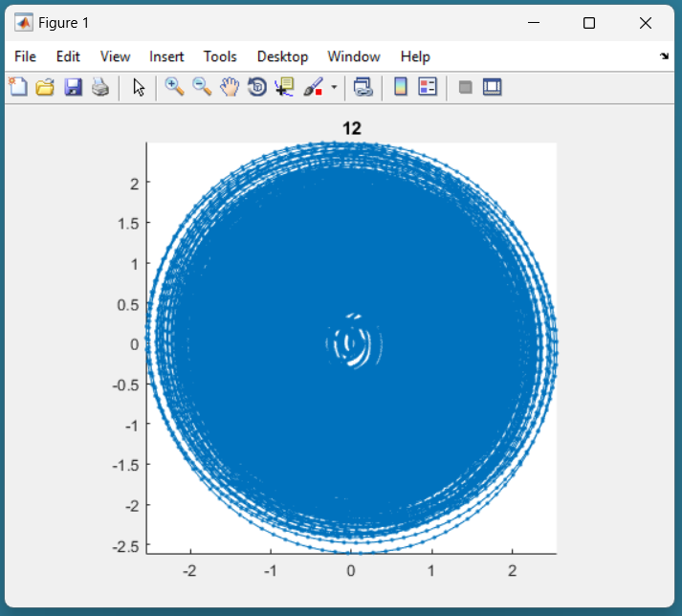Enable the Rotate 3D tool
The height and width of the screenshot is (616, 682).
point(257,87)
